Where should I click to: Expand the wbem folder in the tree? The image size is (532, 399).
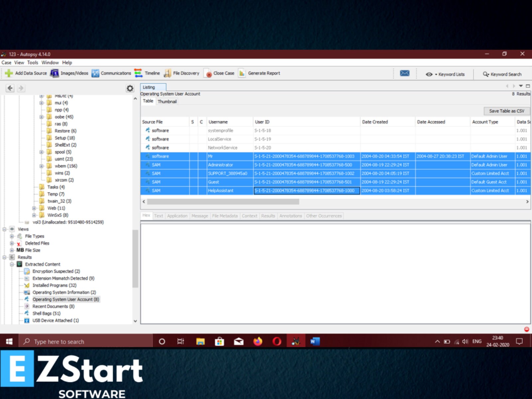pyautogui.click(x=41, y=166)
